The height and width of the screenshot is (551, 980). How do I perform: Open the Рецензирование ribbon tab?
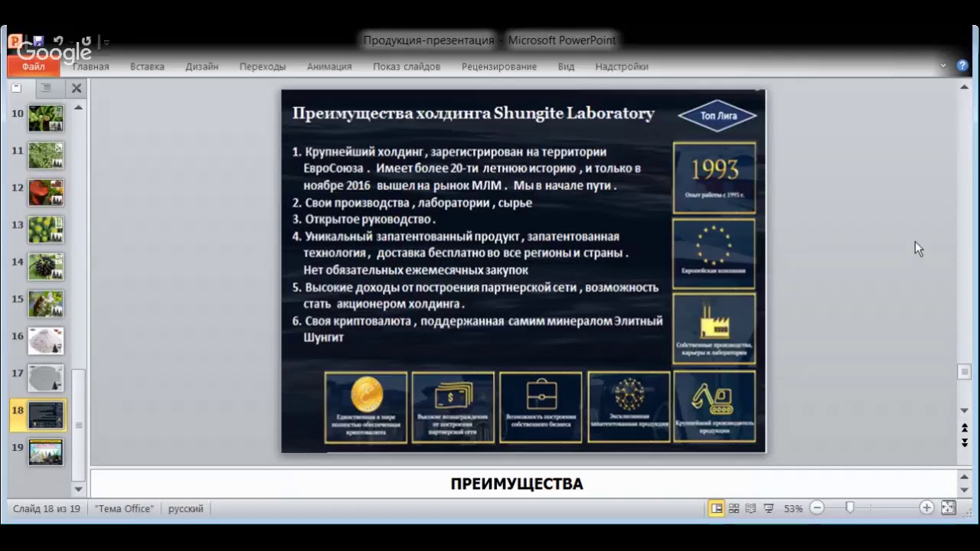click(x=499, y=67)
